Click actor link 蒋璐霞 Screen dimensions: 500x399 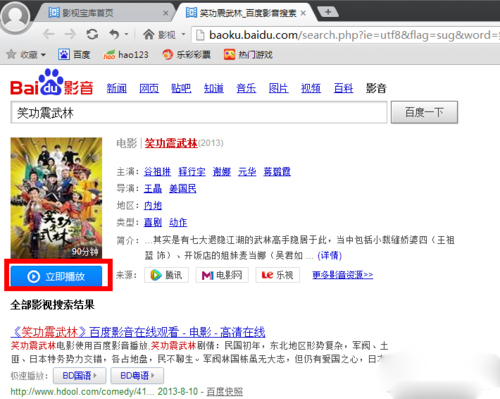[x=277, y=172]
